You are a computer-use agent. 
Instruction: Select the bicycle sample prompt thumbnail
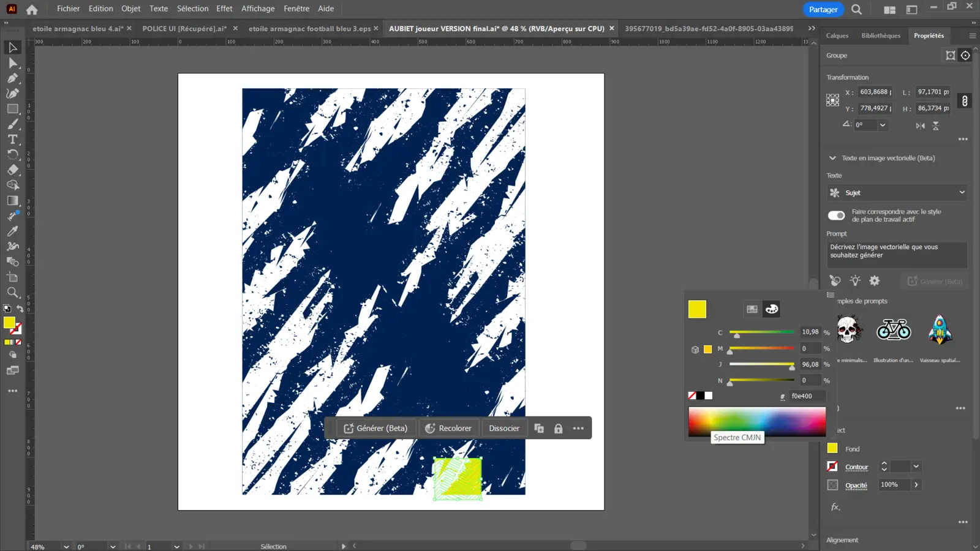coord(894,329)
